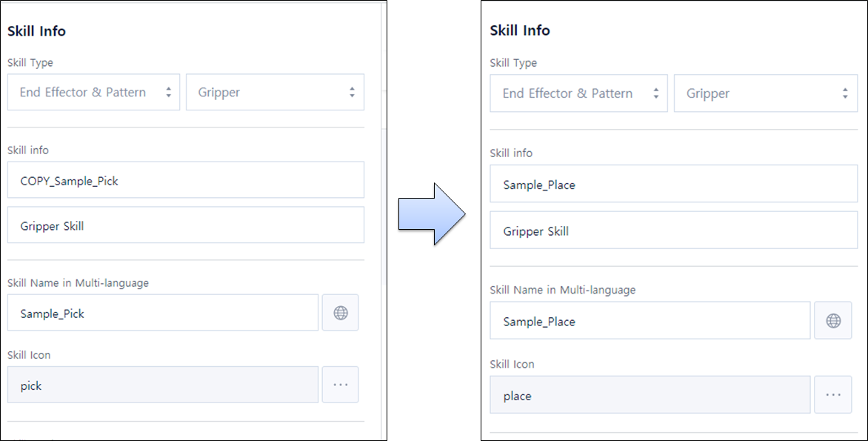Open End Effector & Pattern dropdown in Sample_Place panel
The height and width of the screenshot is (441, 868).
[578, 93]
